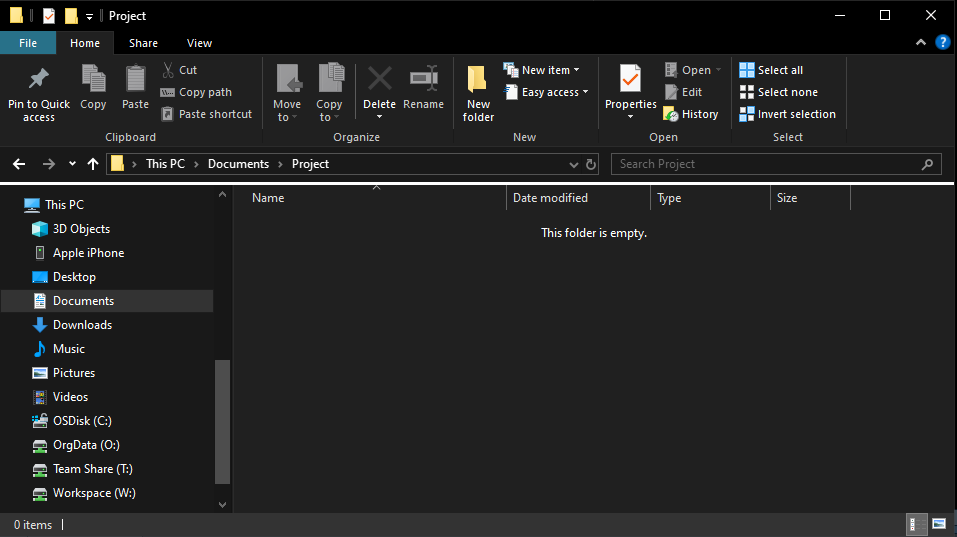Open Properties via the checkmark icon
This screenshot has height=537, width=957.
630,79
